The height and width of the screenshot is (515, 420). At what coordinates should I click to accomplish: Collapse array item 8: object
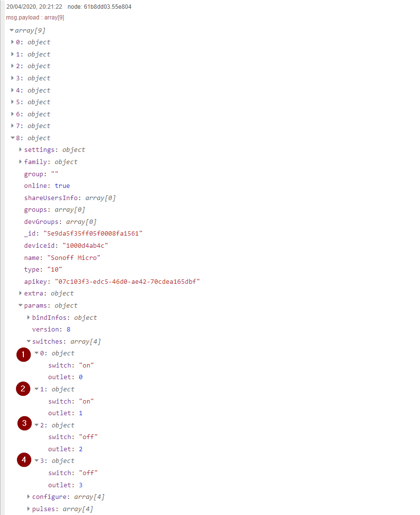pos(13,138)
